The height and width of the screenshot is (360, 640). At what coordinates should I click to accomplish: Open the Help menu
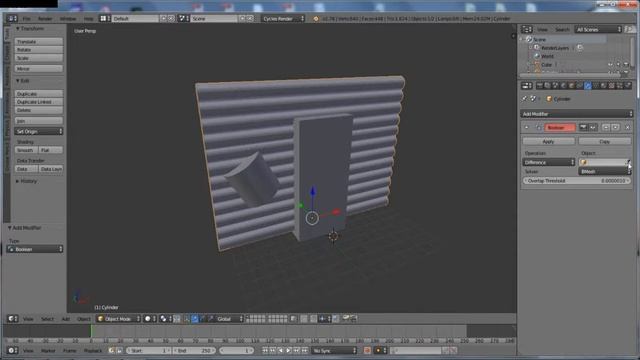(88, 18)
